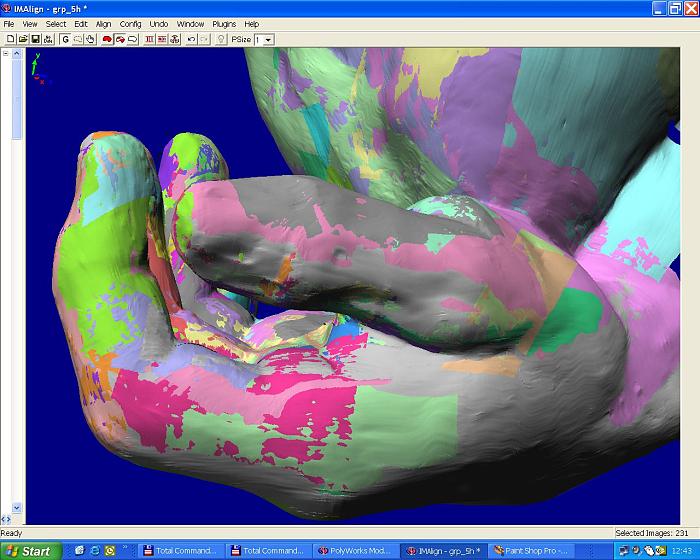Select the hand pan tool icon
Image resolution: width=700 pixels, height=560 pixels.
point(90,39)
